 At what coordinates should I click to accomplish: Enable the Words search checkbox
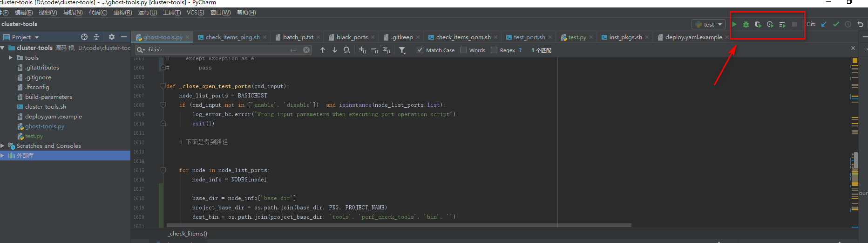click(463, 50)
